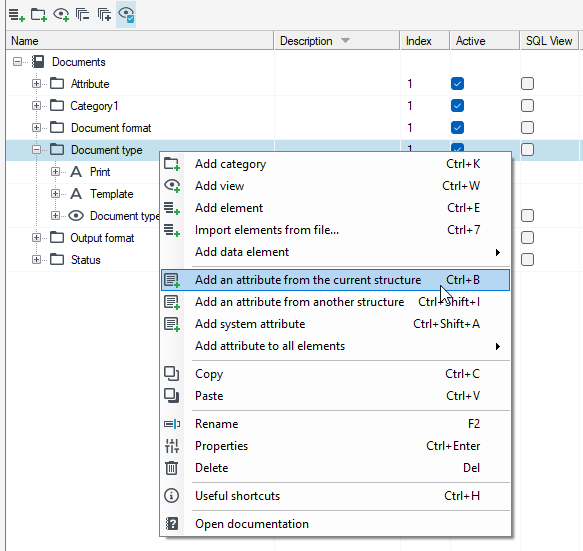The height and width of the screenshot is (551, 583).
Task: Choose Add category from context menu
Action: [x=335, y=164]
